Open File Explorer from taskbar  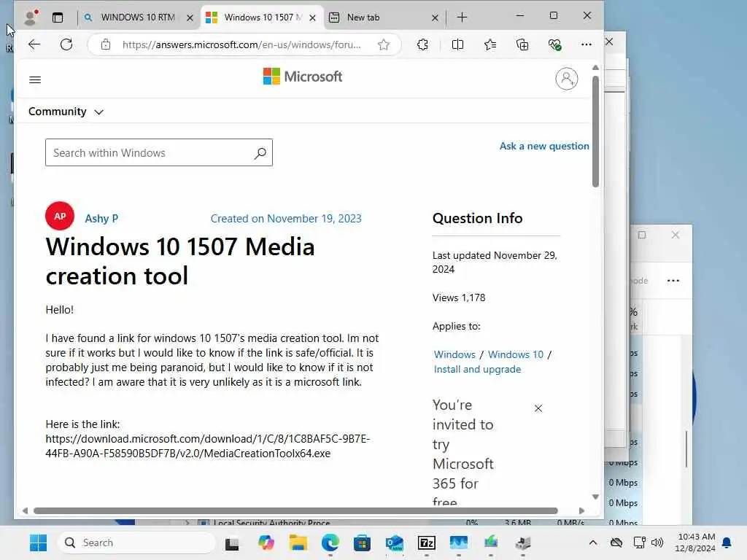click(x=298, y=542)
